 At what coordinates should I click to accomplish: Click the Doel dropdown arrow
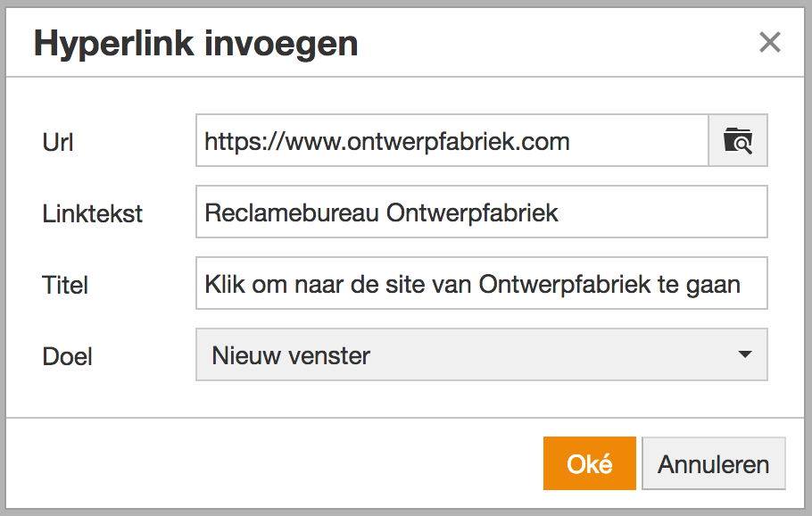coord(745,355)
